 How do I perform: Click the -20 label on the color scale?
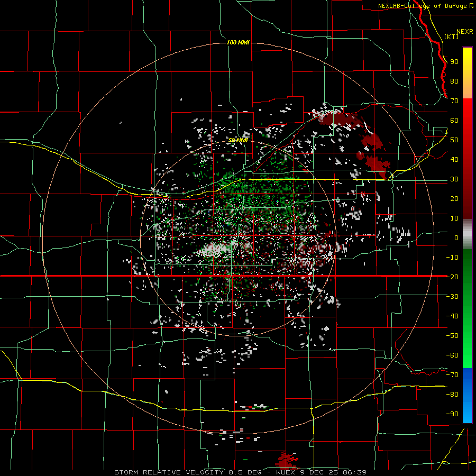(x=452, y=277)
